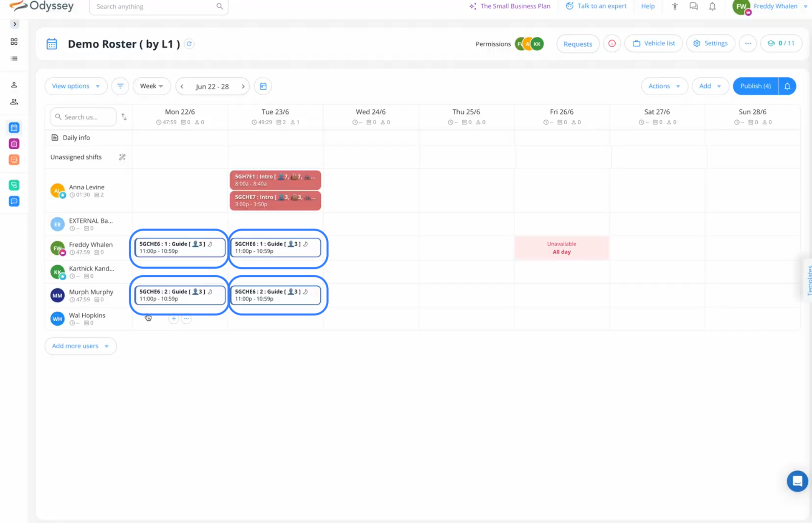Open the notifications bell in top bar
Image resolution: width=812 pixels, height=523 pixels.
712,6
